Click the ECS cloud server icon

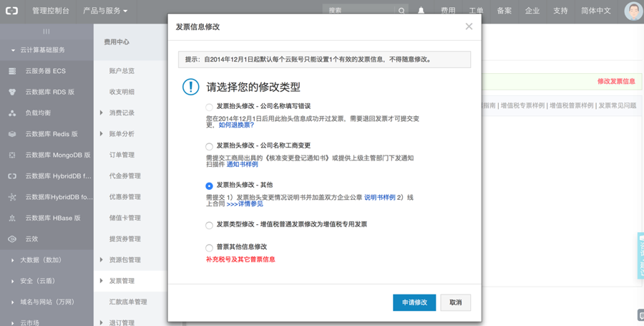[12, 71]
